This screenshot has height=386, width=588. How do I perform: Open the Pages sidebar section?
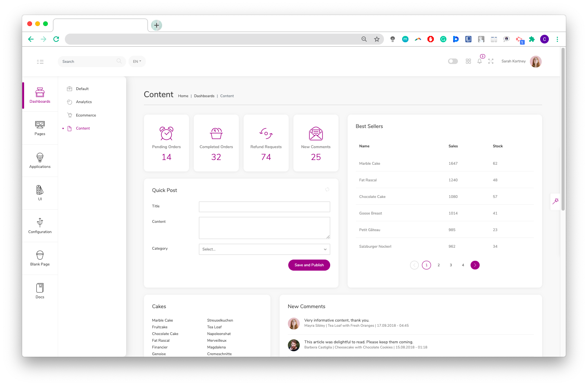coord(40,128)
